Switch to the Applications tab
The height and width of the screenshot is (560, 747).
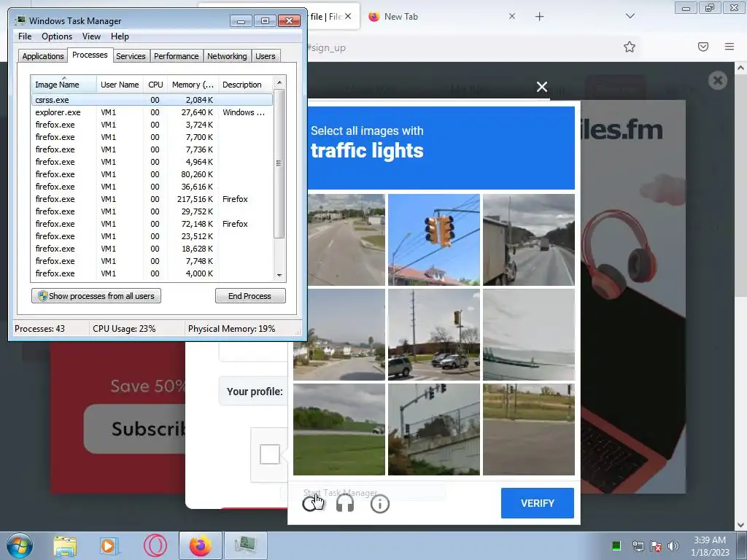43,56
